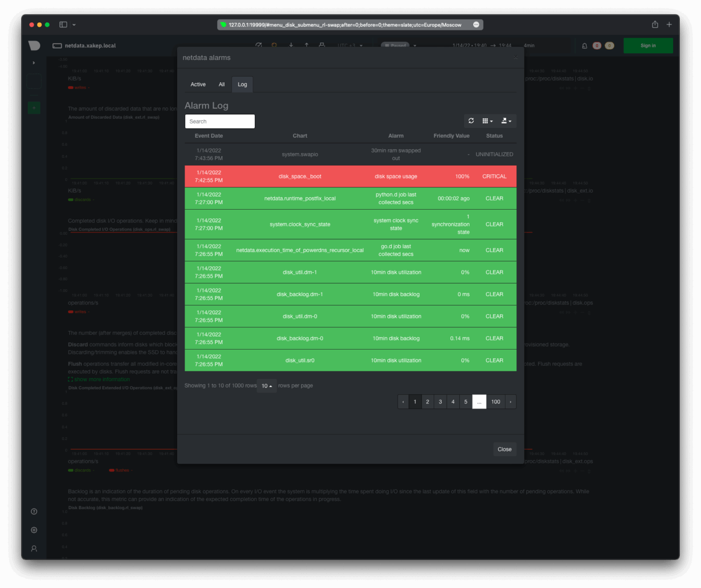
Task: Add a new space with plus button
Action: pyautogui.click(x=34, y=108)
